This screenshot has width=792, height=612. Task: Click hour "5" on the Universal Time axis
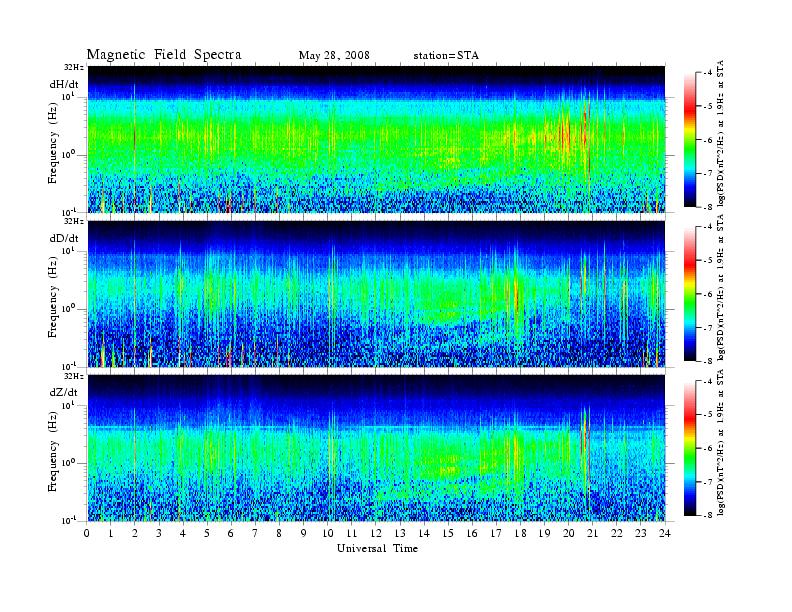[x=207, y=533]
